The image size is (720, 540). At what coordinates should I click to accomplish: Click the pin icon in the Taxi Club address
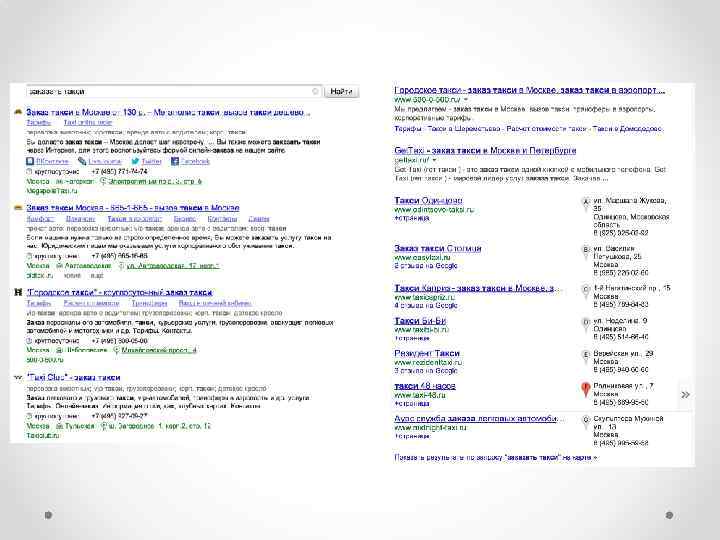click(104, 426)
